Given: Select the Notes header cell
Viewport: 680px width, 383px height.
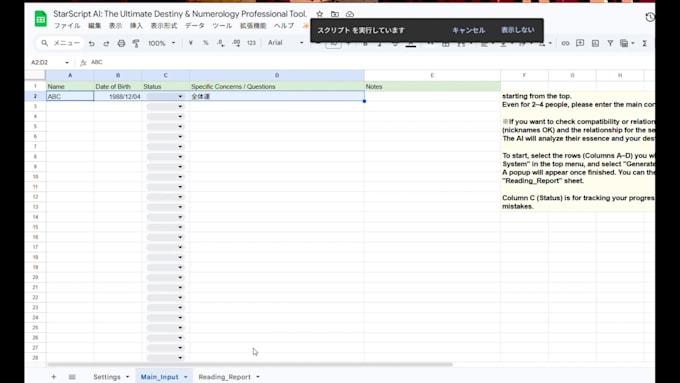Looking at the screenshot, I should 432,86.
